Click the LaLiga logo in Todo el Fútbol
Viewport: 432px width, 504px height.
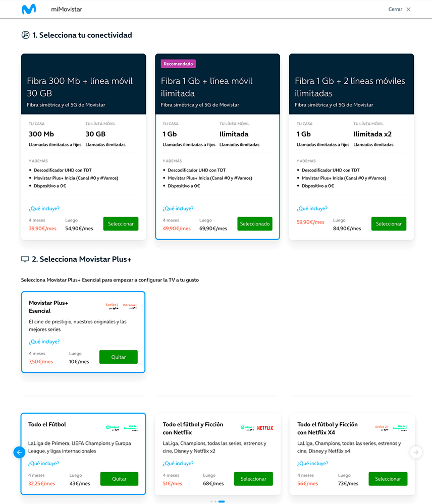coord(112,428)
